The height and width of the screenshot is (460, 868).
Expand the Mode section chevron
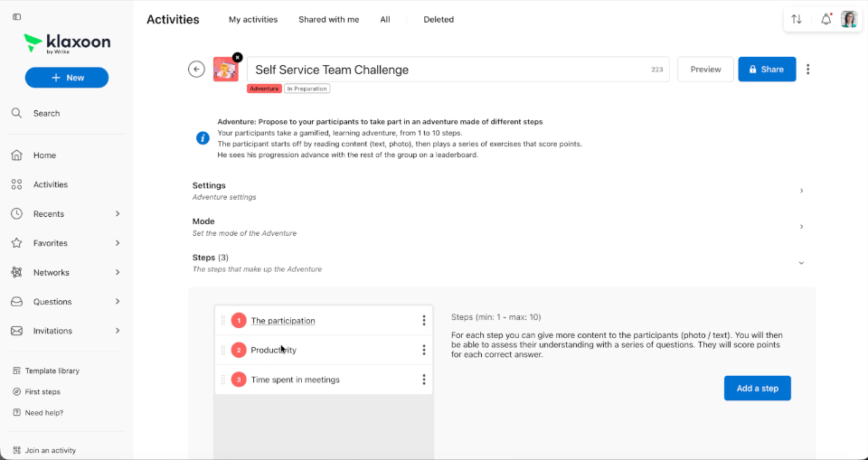[x=802, y=227]
